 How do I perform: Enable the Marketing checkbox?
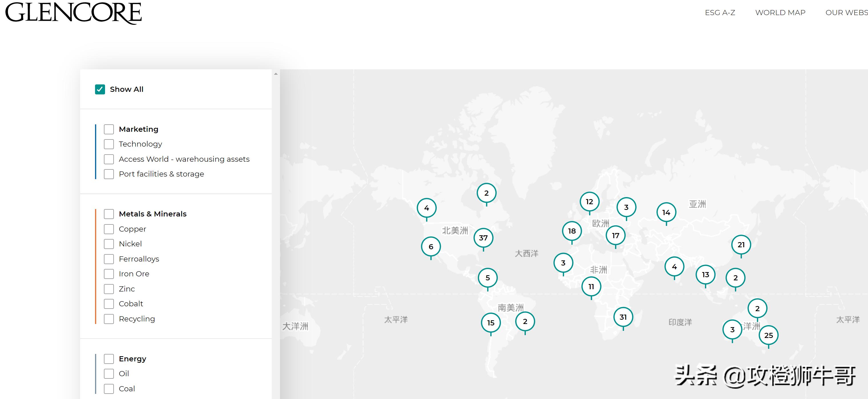pyautogui.click(x=109, y=129)
